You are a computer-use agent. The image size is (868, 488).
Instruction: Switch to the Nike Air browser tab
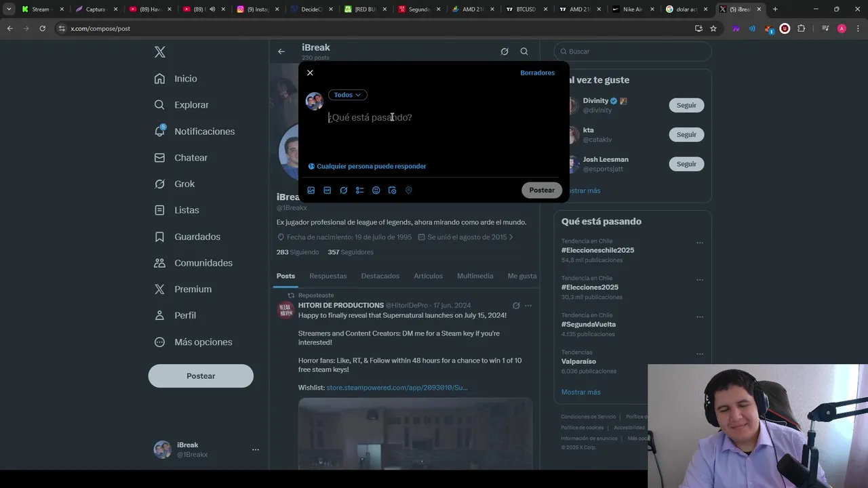tap(633, 9)
